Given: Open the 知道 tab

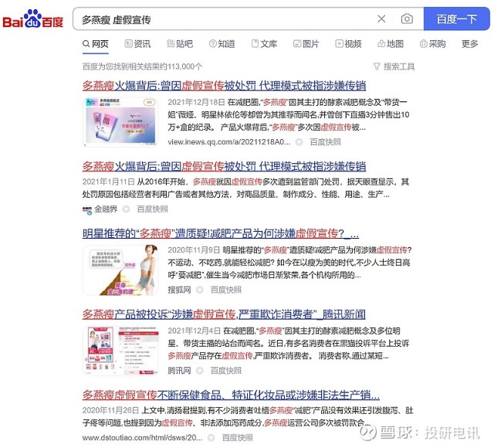Looking at the screenshot, I should point(222,44).
